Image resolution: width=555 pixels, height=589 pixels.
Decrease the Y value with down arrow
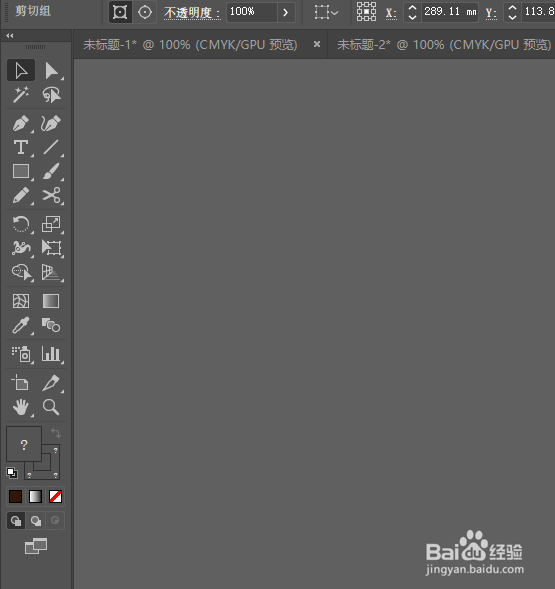pyautogui.click(x=512, y=17)
